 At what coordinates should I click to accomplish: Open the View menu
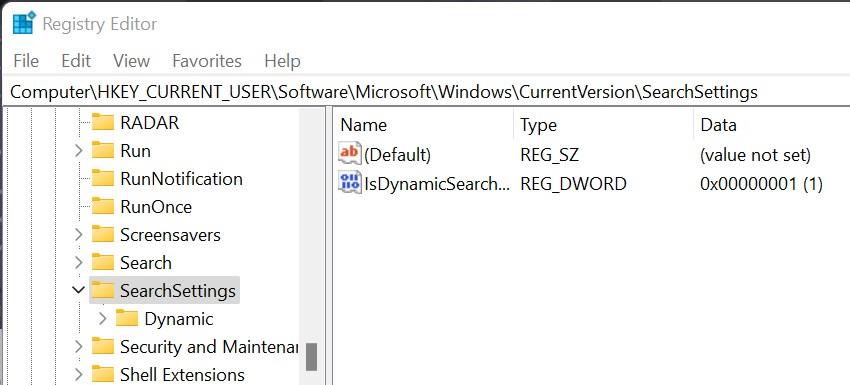coord(131,61)
